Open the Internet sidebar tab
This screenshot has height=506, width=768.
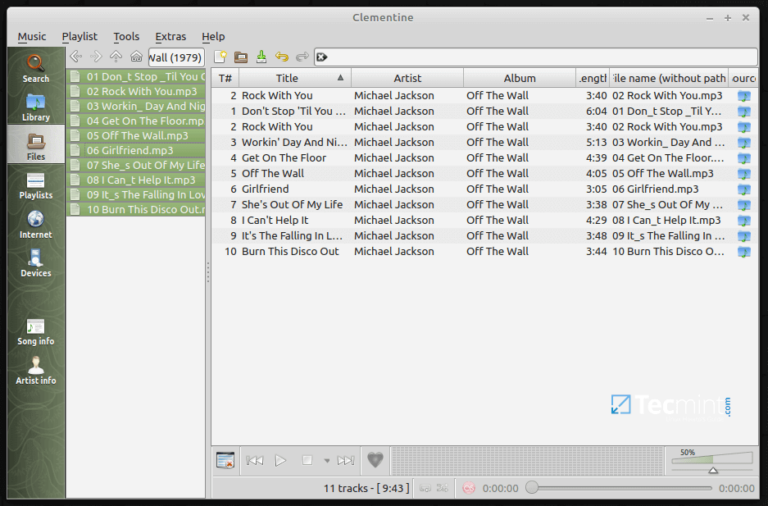tap(36, 224)
